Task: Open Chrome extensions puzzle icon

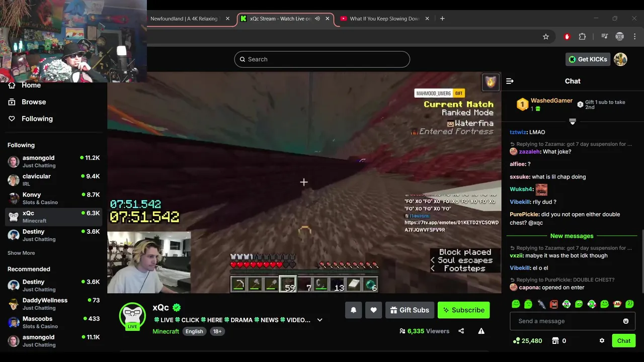Action: point(583,37)
